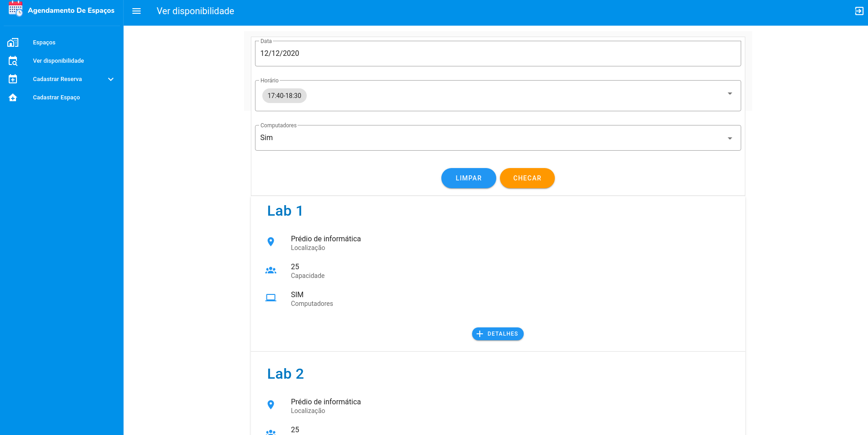Click the Ver disponibilidade page title
This screenshot has width=868, height=435.
coord(195,11)
